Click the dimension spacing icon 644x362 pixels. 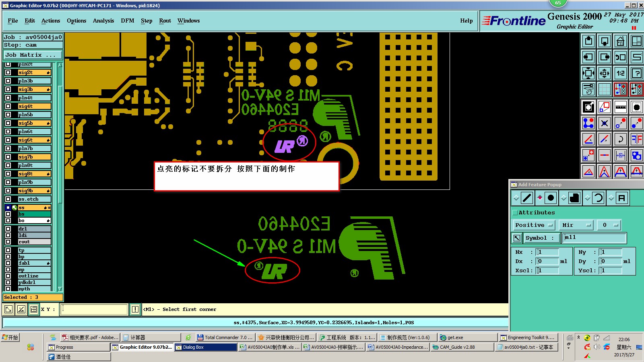coord(621,155)
